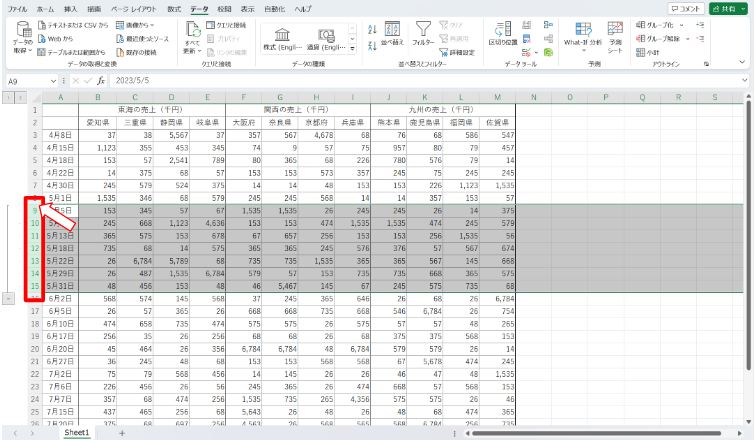This screenshot has width=755, height=440.
Task: Switch to ホーム tab
Action: [x=46, y=9]
